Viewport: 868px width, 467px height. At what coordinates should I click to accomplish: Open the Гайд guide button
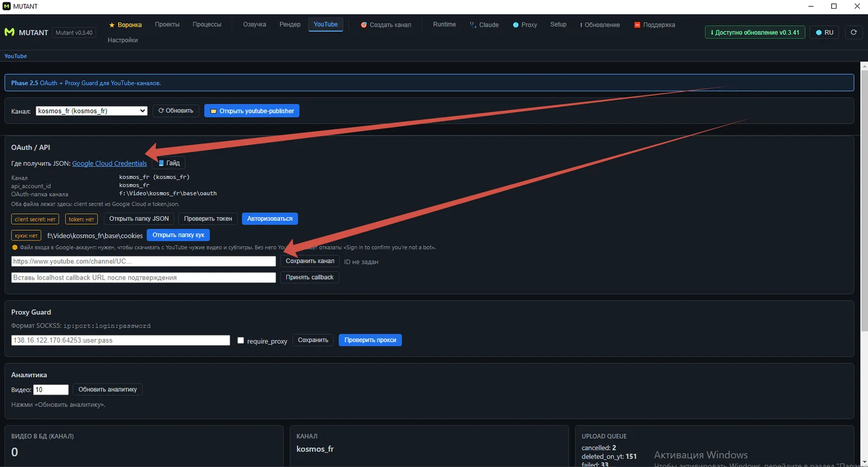click(x=169, y=163)
